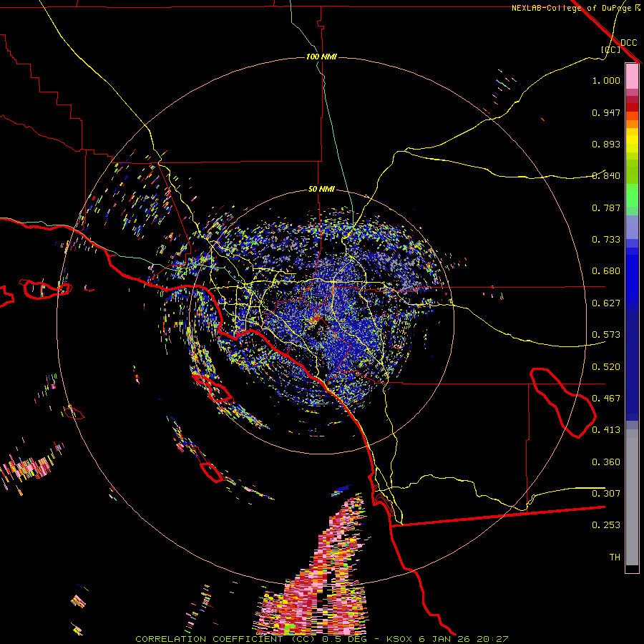Select the 0.413 scale value
Viewport: 644px width, 644px height.
(x=606, y=430)
